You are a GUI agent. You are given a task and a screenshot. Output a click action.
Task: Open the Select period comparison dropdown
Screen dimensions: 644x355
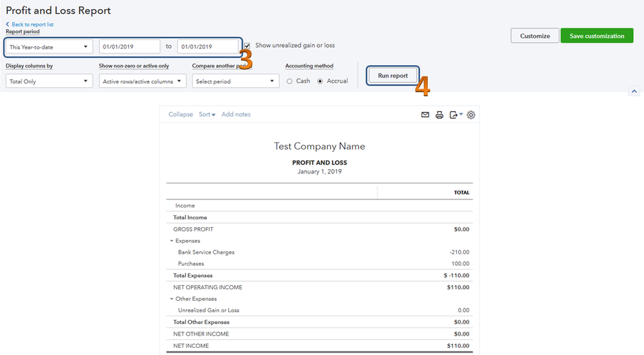coord(236,81)
